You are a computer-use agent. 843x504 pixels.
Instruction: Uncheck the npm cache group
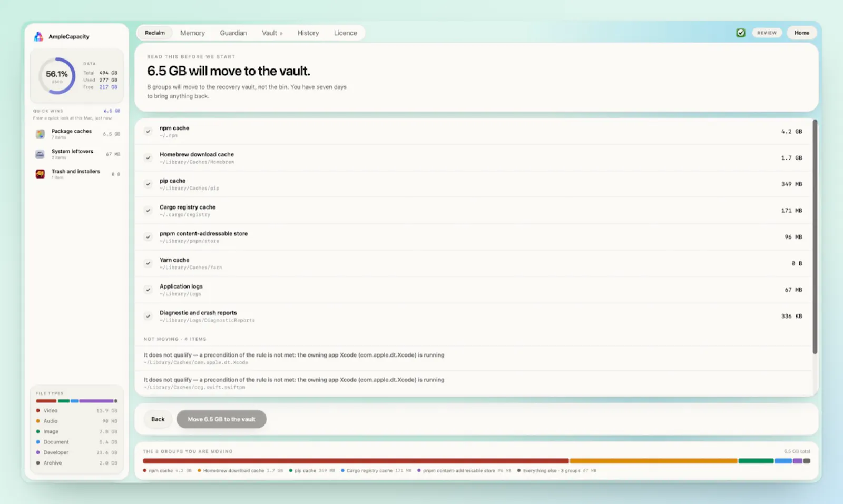click(x=148, y=131)
